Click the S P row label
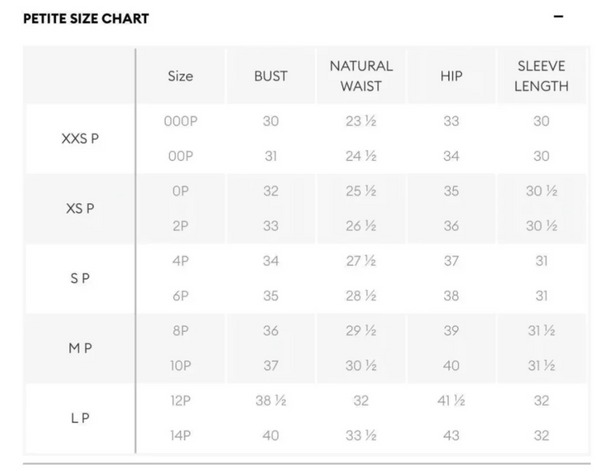600x476 pixels. click(80, 278)
